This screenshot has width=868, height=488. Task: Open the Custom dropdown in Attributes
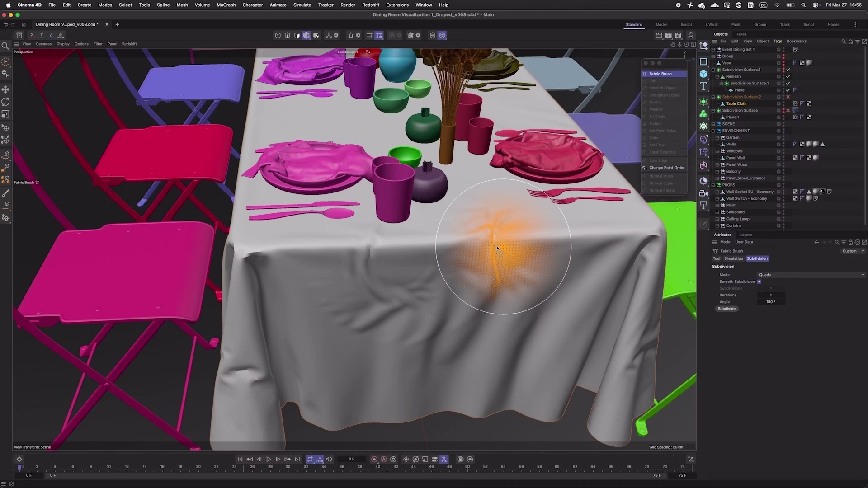coord(853,251)
